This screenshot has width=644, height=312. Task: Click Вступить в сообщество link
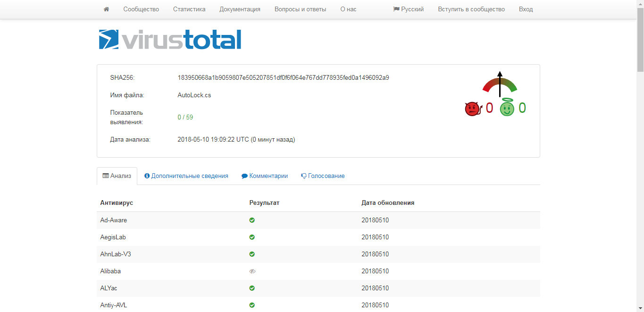point(471,9)
